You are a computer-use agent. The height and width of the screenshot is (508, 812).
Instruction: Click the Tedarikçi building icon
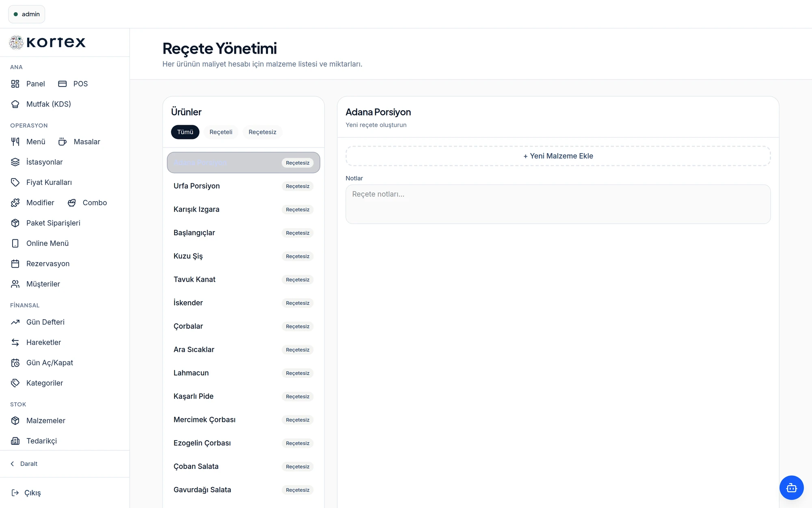pos(15,441)
